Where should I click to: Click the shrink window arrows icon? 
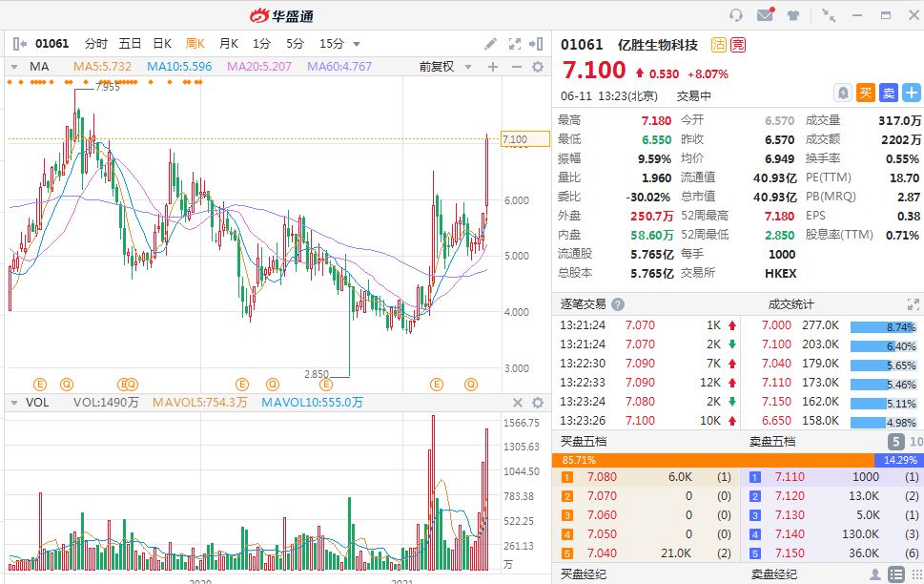(829, 14)
